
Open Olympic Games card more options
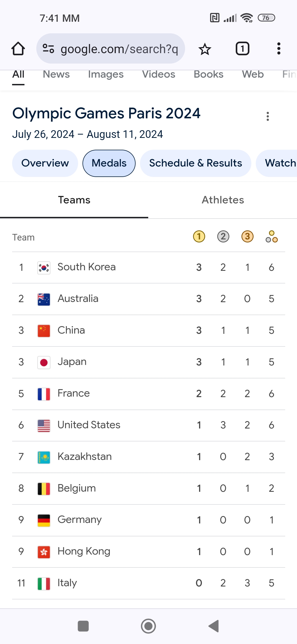click(x=268, y=116)
